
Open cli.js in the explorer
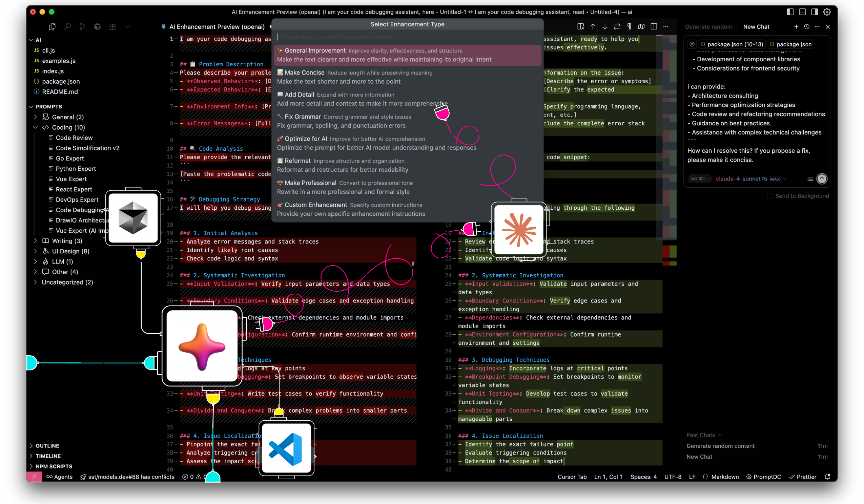point(48,50)
